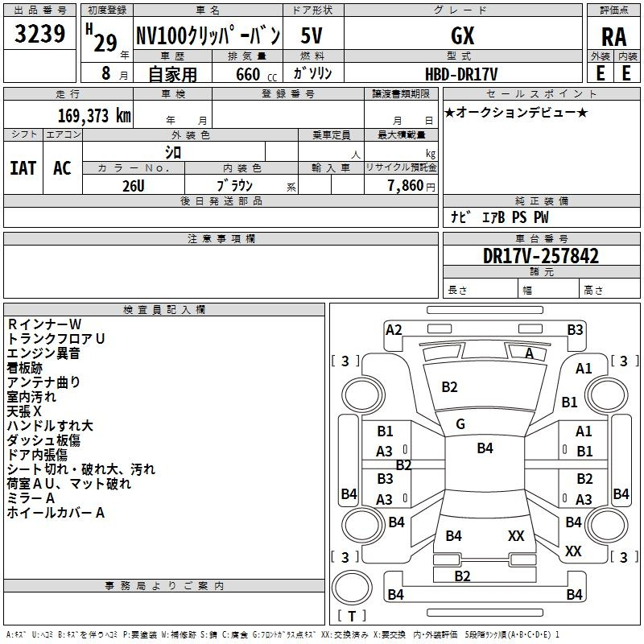Click the オークションデビュー sales point text
This screenshot has height=644, width=644.
515,112
